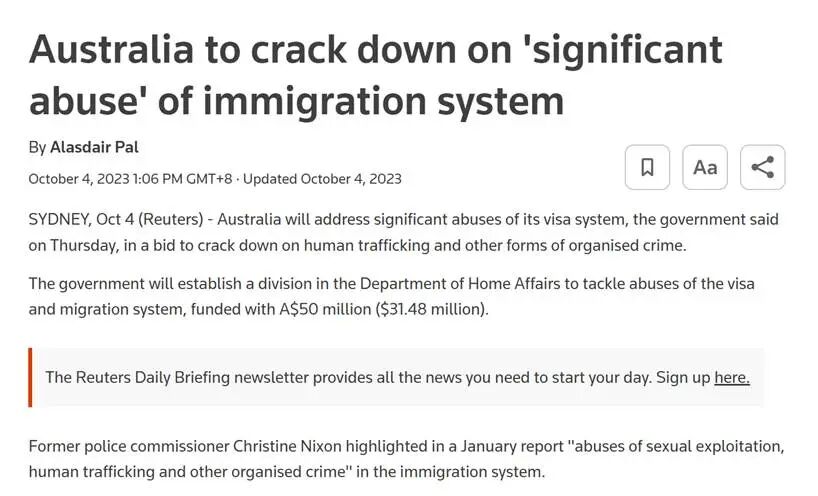The image size is (818, 496).
Task: Open author Alasdair Pal's profile link
Action: point(94,147)
